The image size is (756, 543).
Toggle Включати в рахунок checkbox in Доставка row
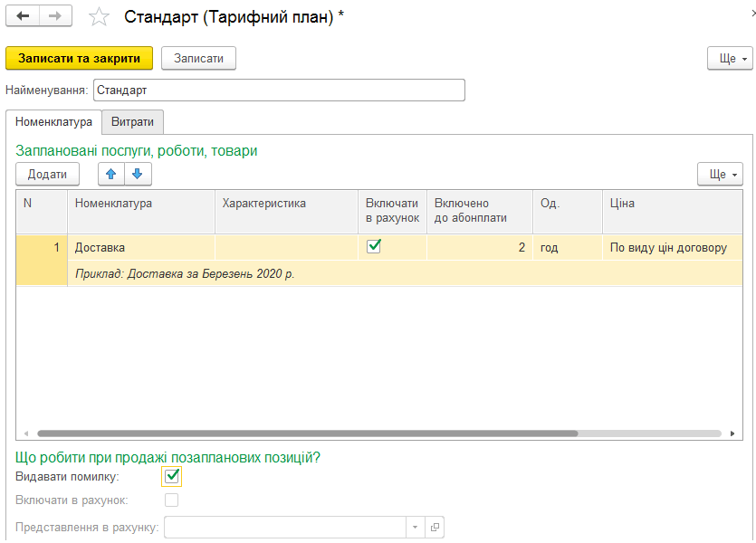pos(374,247)
